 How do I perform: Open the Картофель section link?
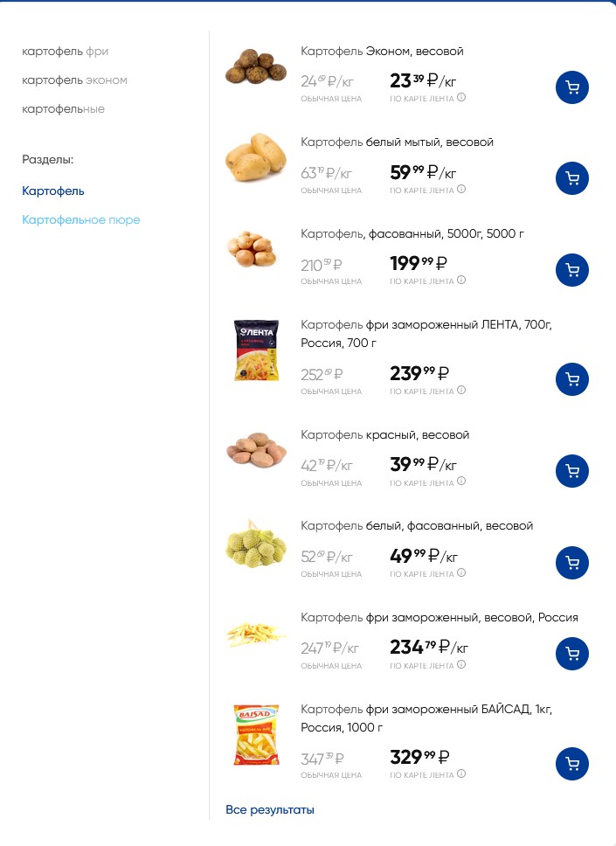point(52,191)
